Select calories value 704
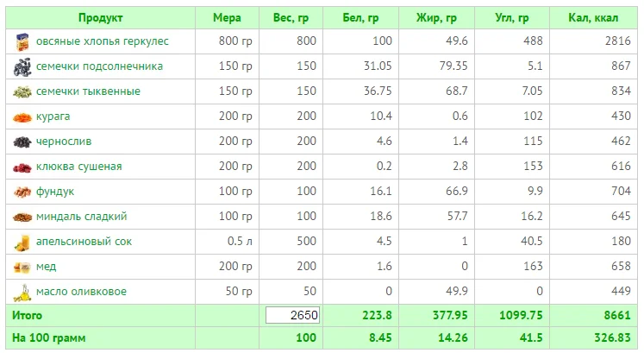Screen dimensions: 644x353 click(621, 191)
